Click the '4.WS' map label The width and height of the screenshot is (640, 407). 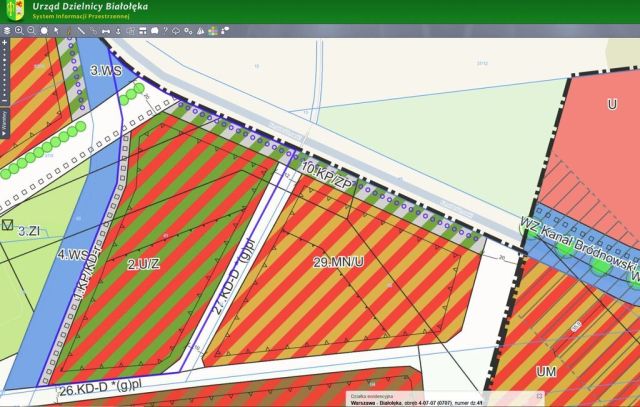(73, 255)
